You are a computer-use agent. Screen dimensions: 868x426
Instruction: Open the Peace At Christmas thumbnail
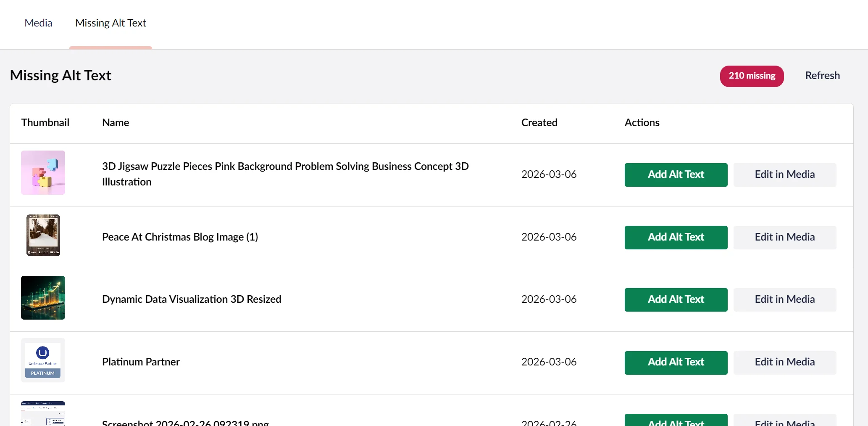tap(43, 235)
